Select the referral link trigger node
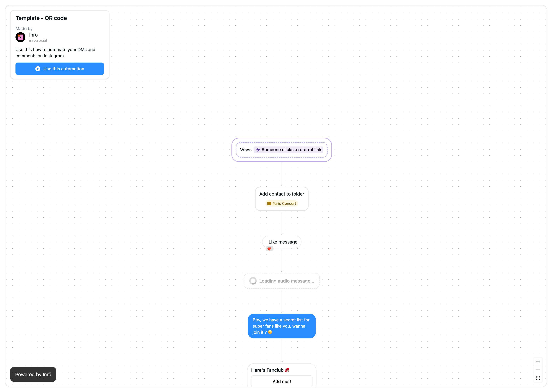This screenshot has width=552, height=392. coord(282,150)
